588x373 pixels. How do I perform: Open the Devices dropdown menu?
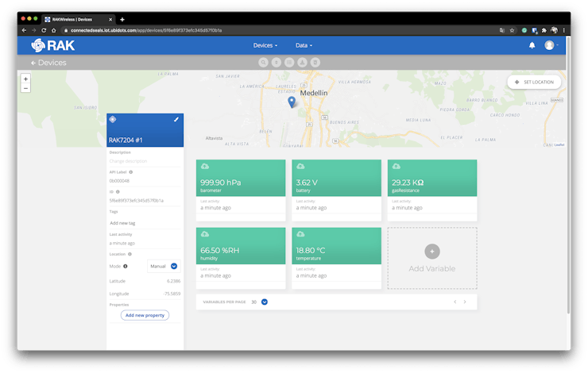[265, 45]
